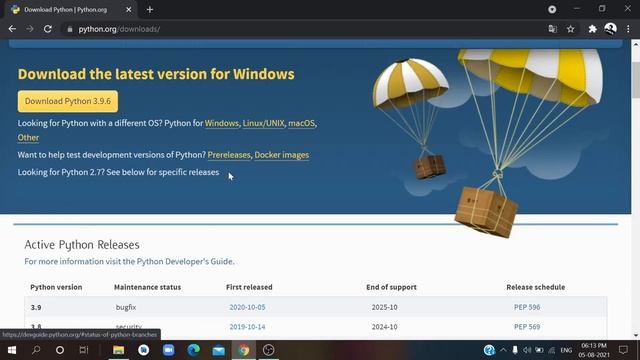
Task: Open the taskbar search icon
Action: pyautogui.click(x=36, y=350)
